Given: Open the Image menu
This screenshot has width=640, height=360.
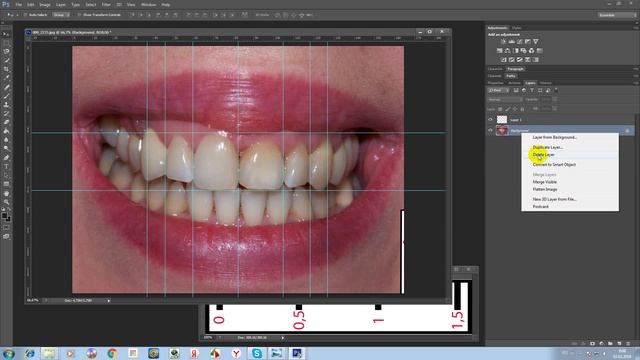Looking at the screenshot, I should click(x=45, y=4).
